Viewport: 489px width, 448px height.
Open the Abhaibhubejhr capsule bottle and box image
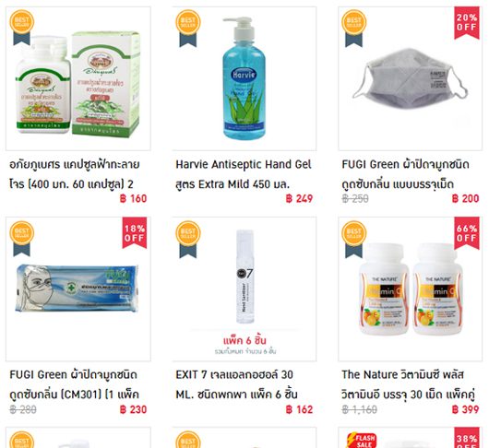coord(78,84)
